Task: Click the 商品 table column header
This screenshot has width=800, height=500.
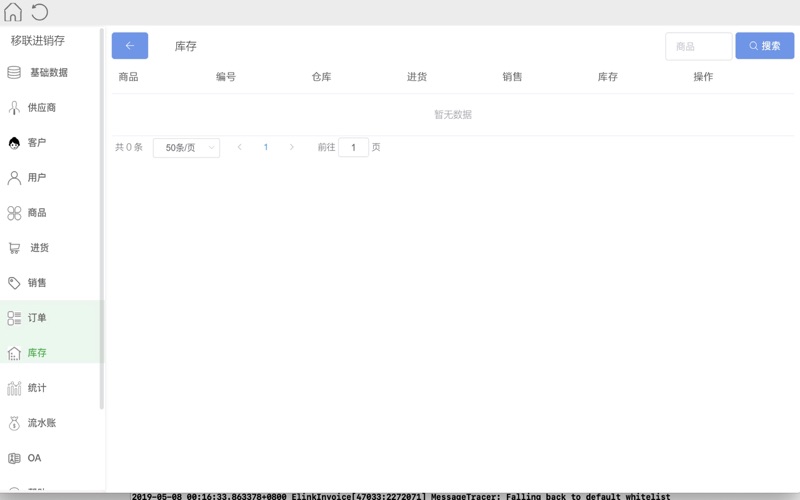Action: coord(128,77)
